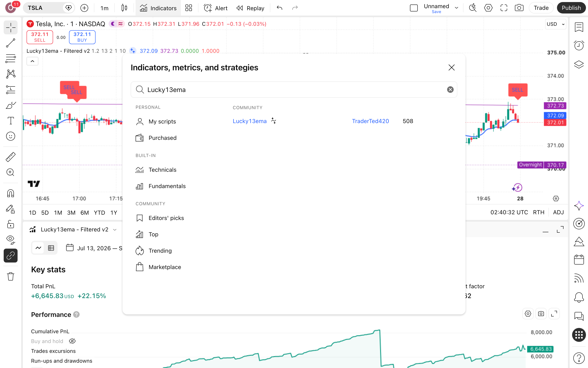Open TraderTed420 author profile link

click(x=370, y=121)
